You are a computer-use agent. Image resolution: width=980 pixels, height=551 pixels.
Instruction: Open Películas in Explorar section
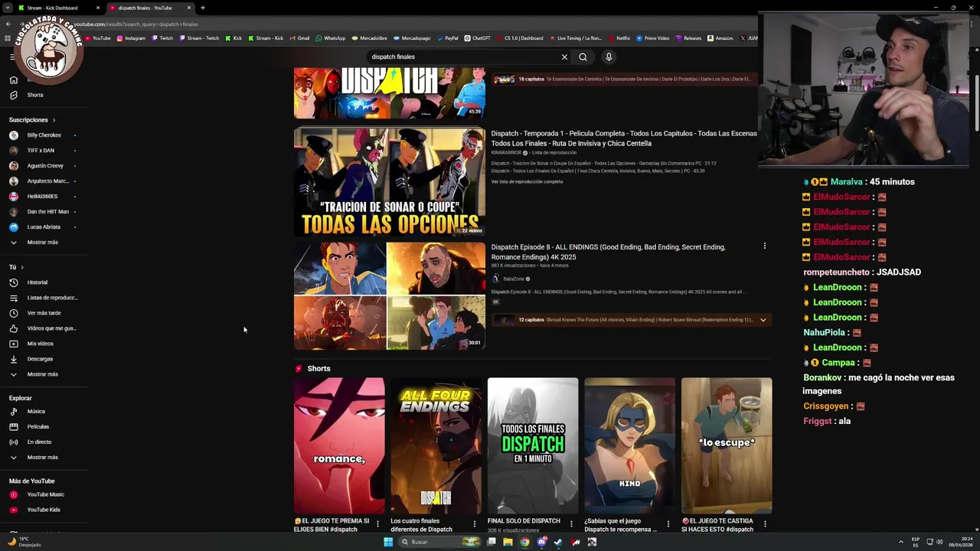(29, 427)
